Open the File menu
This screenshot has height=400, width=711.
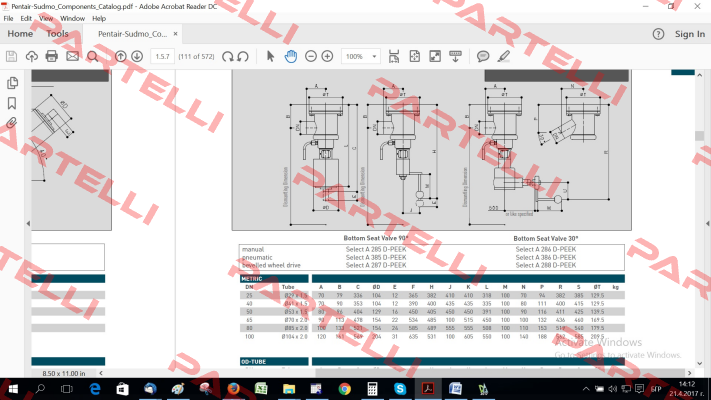coord(8,19)
